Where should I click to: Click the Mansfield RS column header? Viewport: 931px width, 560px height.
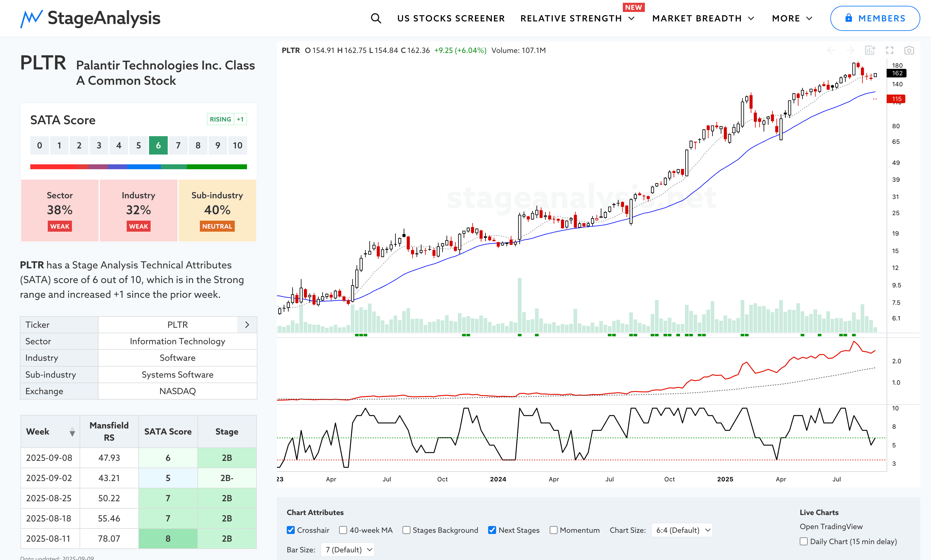(x=109, y=431)
